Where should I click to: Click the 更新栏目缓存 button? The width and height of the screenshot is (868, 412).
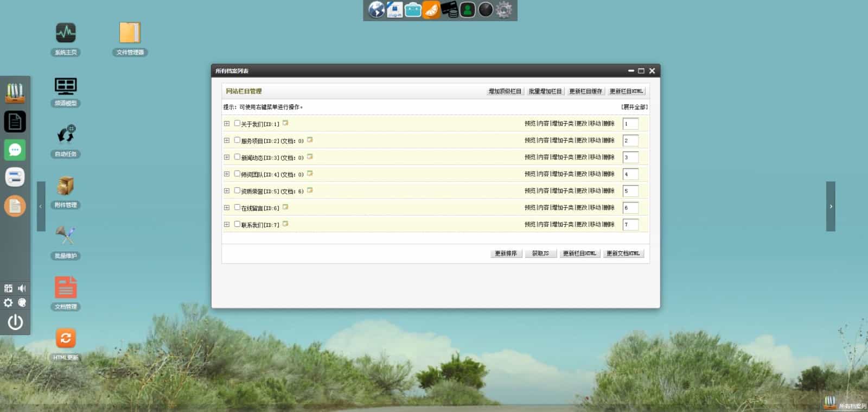click(585, 91)
